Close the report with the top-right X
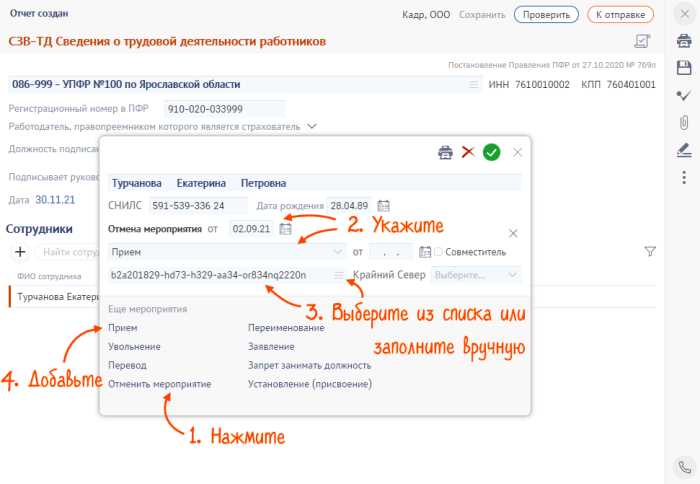 click(x=684, y=14)
